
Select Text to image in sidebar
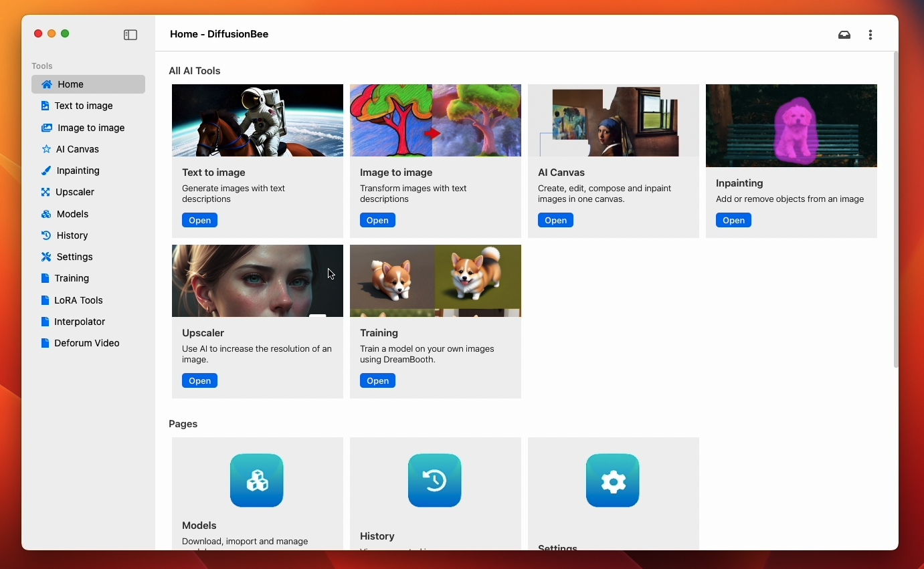[x=83, y=106]
